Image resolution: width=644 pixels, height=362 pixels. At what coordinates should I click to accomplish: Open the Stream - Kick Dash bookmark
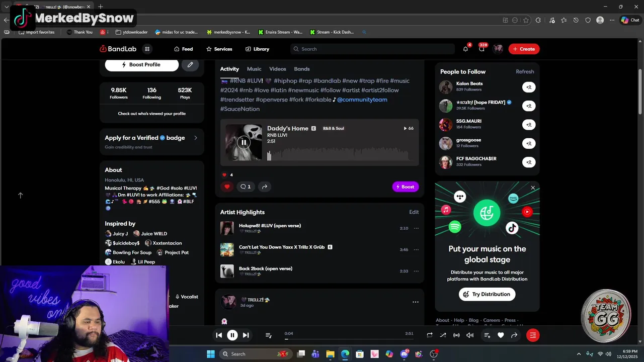click(x=332, y=32)
